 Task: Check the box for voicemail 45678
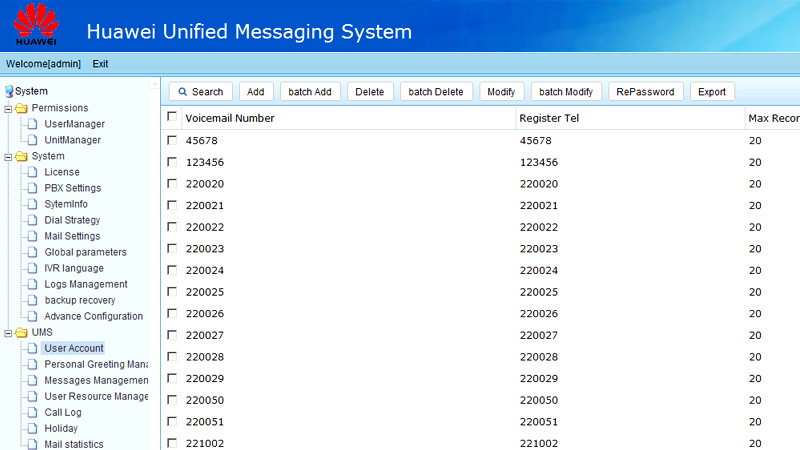pos(172,140)
